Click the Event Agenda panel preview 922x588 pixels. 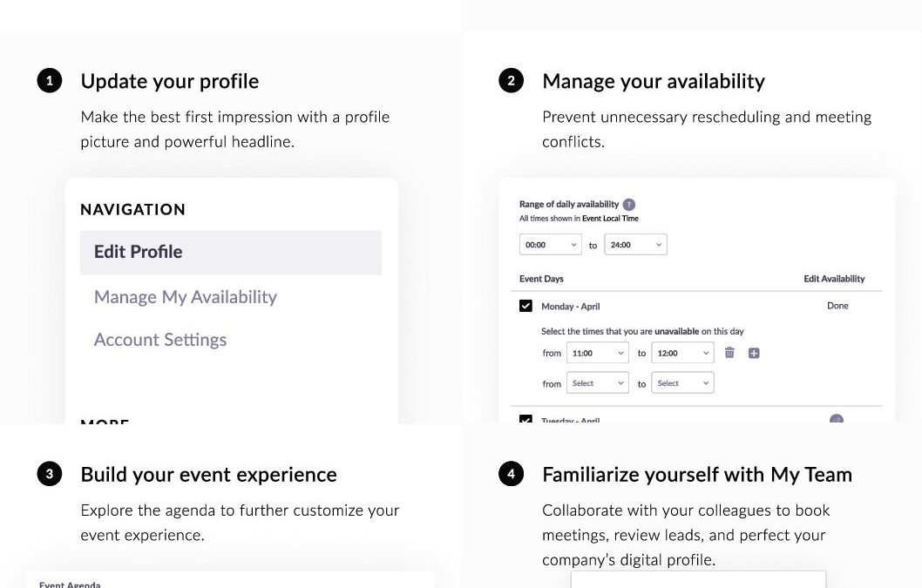[x=230, y=580]
